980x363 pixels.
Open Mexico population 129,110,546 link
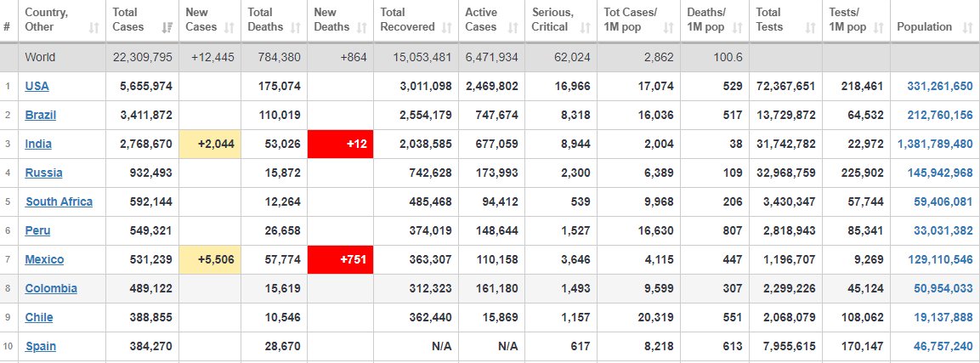(x=938, y=259)
